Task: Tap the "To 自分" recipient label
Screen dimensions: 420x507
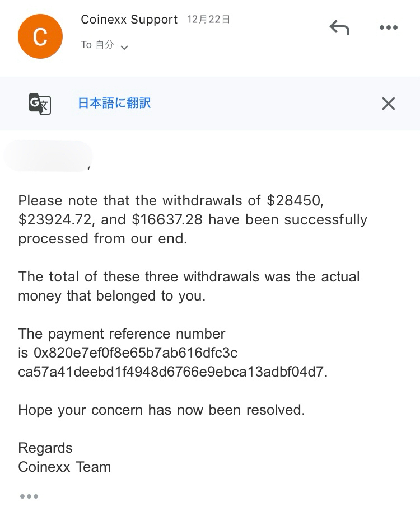Action: click(x=97, y=45)
